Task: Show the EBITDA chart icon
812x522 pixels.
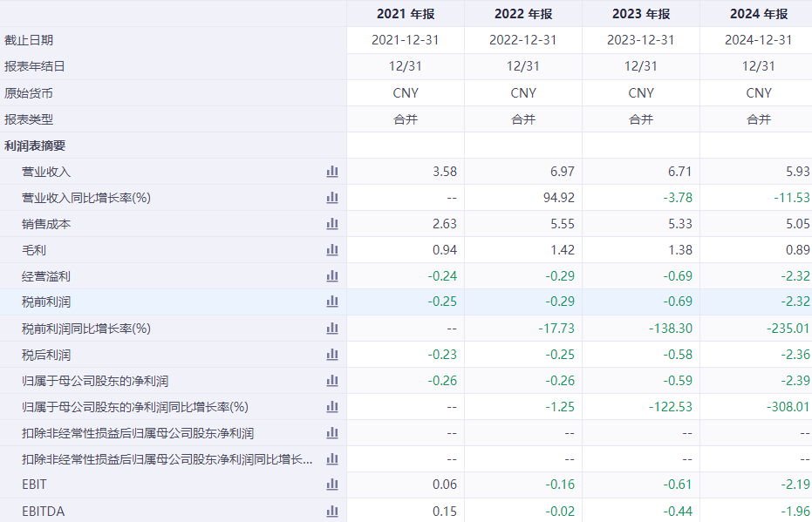Action: pyautogui.click(x=332, y=512)
